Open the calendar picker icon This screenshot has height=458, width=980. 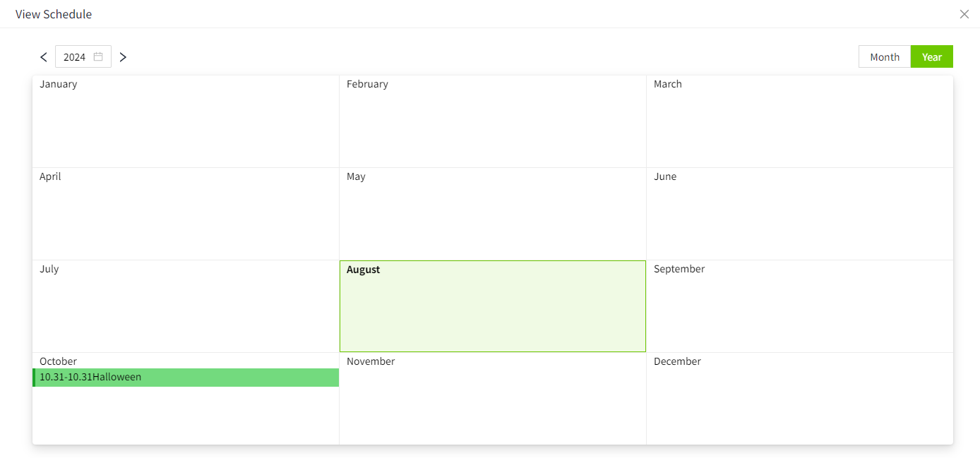[98, 56]
